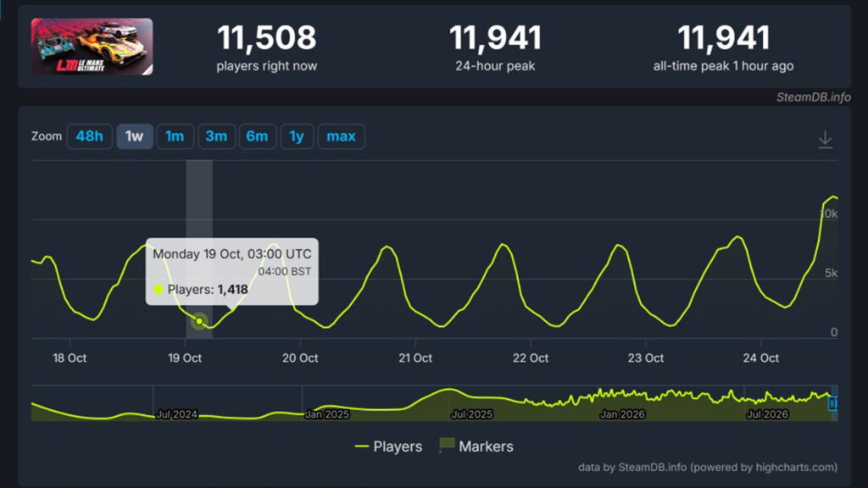Screen dimensions: 868x488
Task: Click the 22 Oct axis label
Action: click(531, 358)
